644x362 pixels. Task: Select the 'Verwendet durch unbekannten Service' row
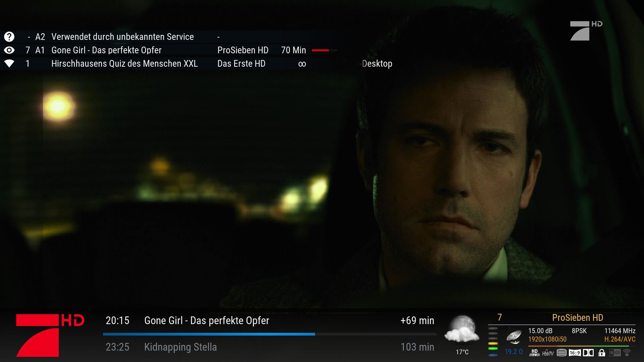(x=122, y=37)
